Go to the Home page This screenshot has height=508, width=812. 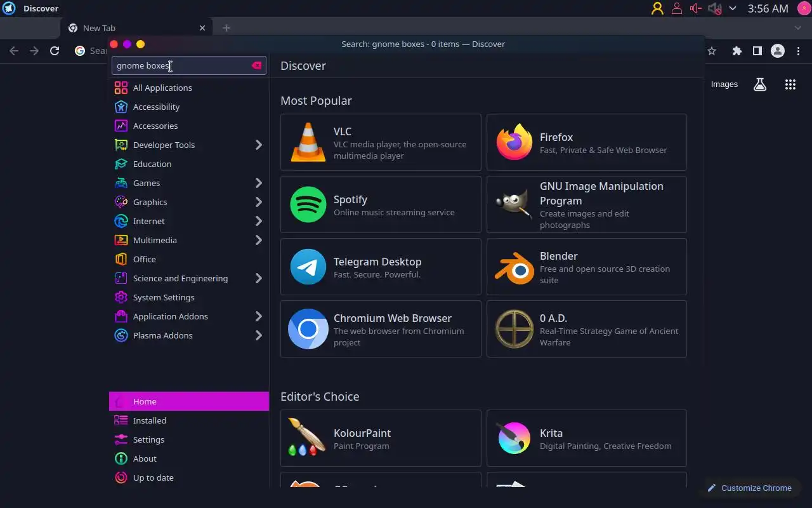[189, 401]
